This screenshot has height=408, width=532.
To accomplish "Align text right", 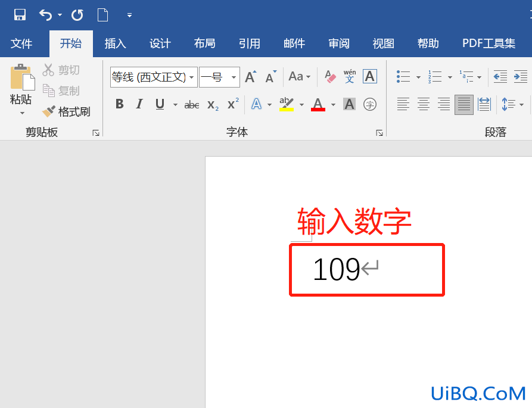I will (443, 104).
